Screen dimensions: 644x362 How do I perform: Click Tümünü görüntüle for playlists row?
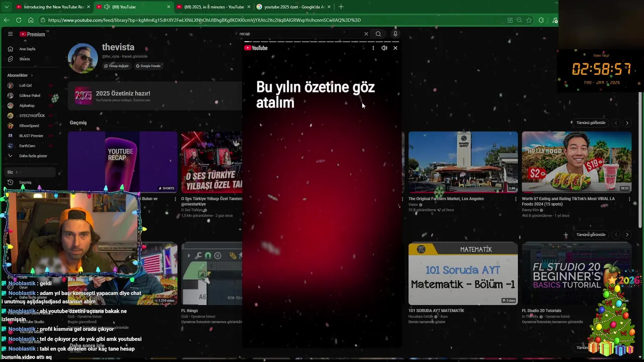591,234
